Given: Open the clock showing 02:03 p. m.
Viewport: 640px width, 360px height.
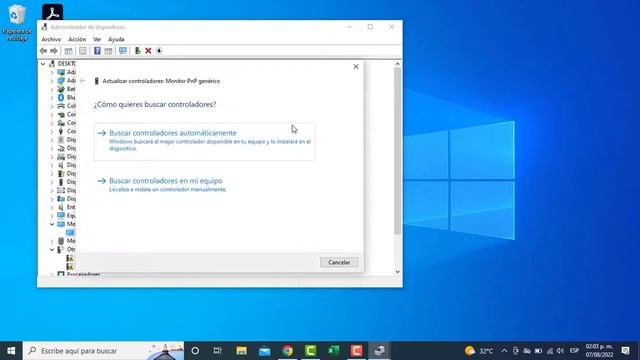Looking at the screenshot, I should click(599, 351).
